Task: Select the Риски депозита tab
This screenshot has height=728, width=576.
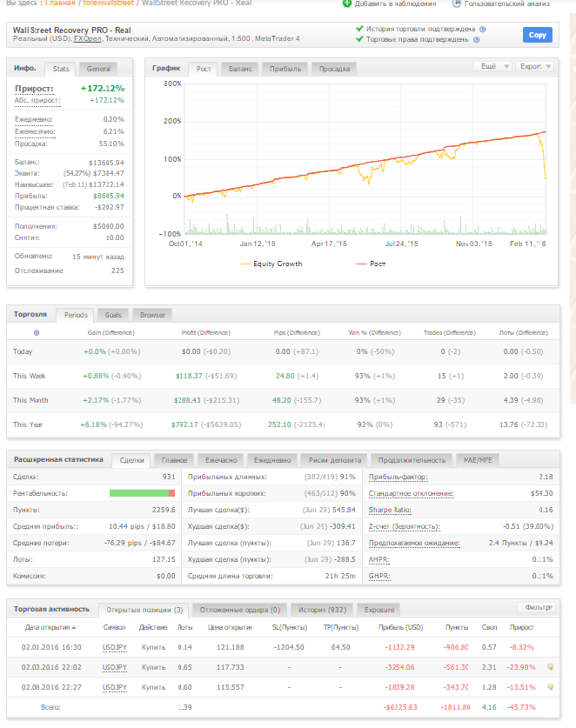Action: coord(335,460)
